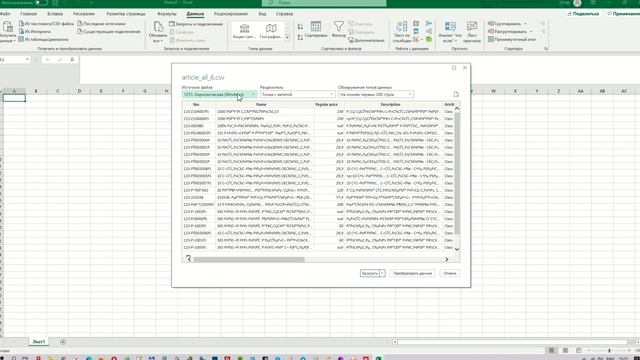This screenshot has height=360, width=640.
Task: Open the Help (Справка) tab
Action: pos(284,14)
